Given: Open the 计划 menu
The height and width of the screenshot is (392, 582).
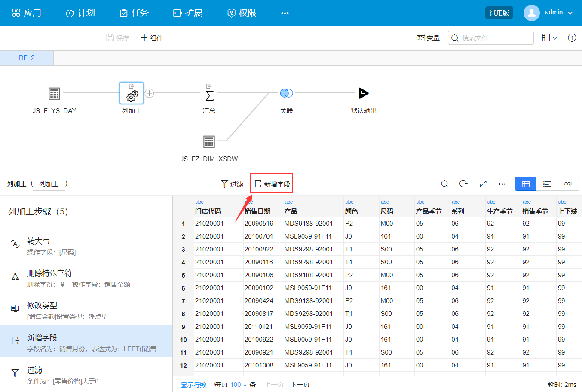Looking at the screenshot, I should (80, 13).
